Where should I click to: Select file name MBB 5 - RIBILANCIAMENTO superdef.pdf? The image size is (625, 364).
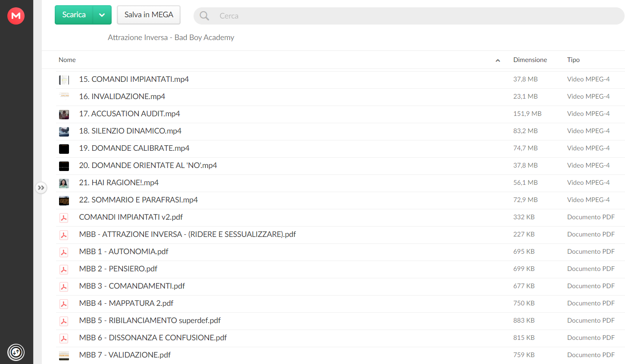point(150,320)
